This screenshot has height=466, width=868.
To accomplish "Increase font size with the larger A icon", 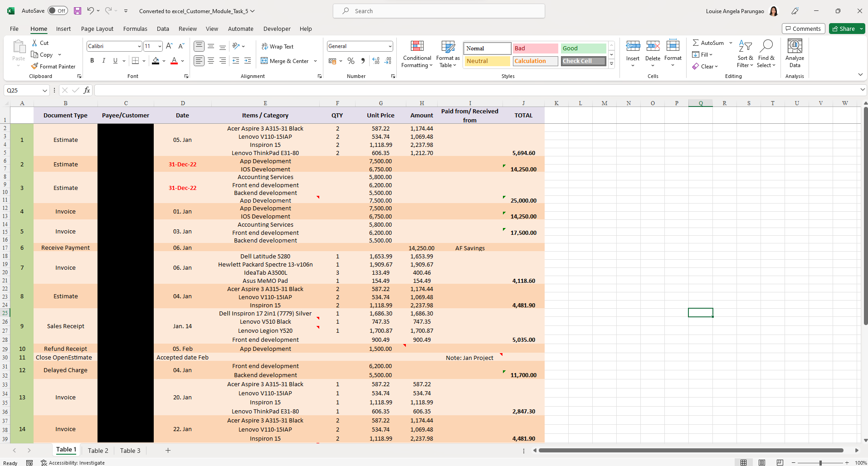I will (169, 46).
